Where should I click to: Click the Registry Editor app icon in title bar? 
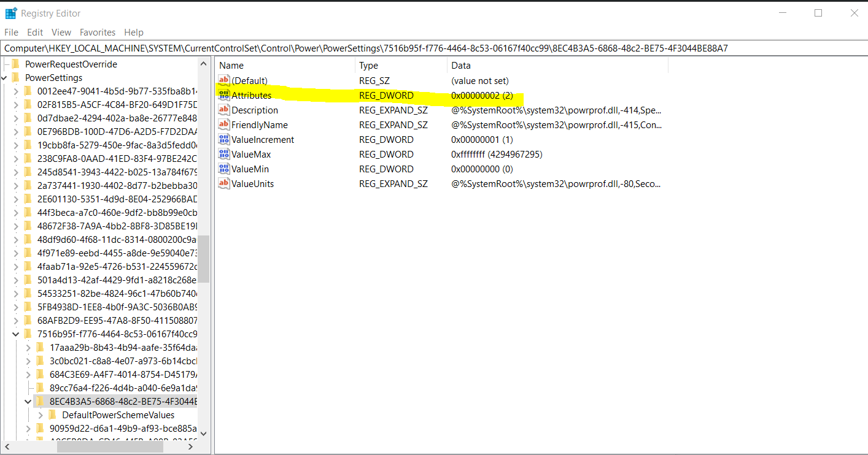click(x=11, y=13)
